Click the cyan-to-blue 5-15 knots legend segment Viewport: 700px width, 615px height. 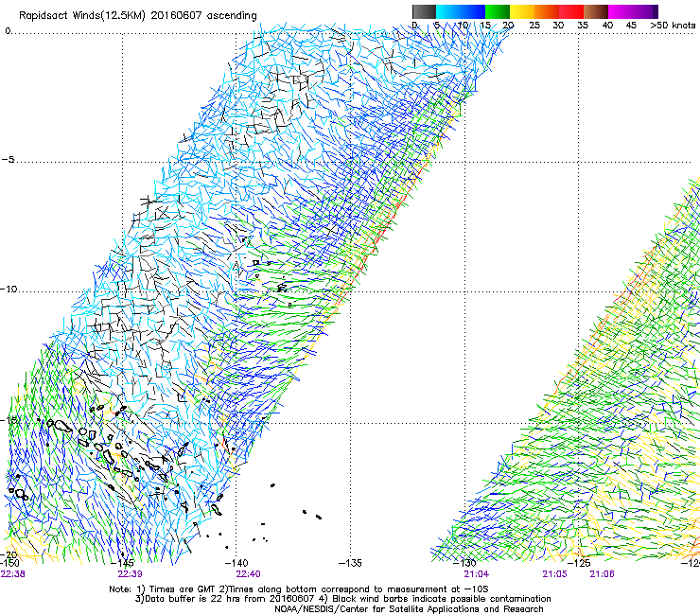click(461, 12)
